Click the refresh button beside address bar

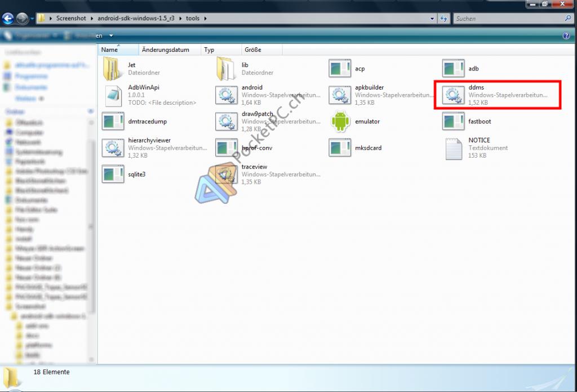pyautogui.click(x=443, y=19)
